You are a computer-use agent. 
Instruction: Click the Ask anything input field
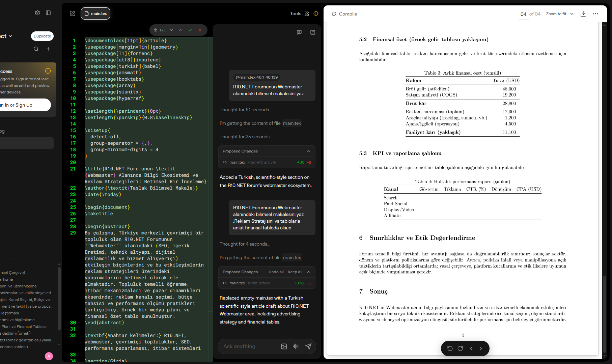click(x=250, y=346)
